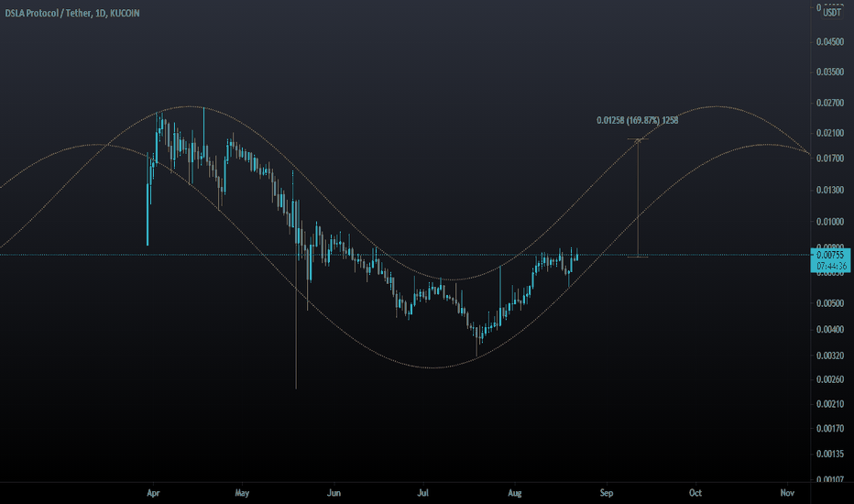
Task: Click the 0.00500 price axis value
Action: click(x=830, y=303)
